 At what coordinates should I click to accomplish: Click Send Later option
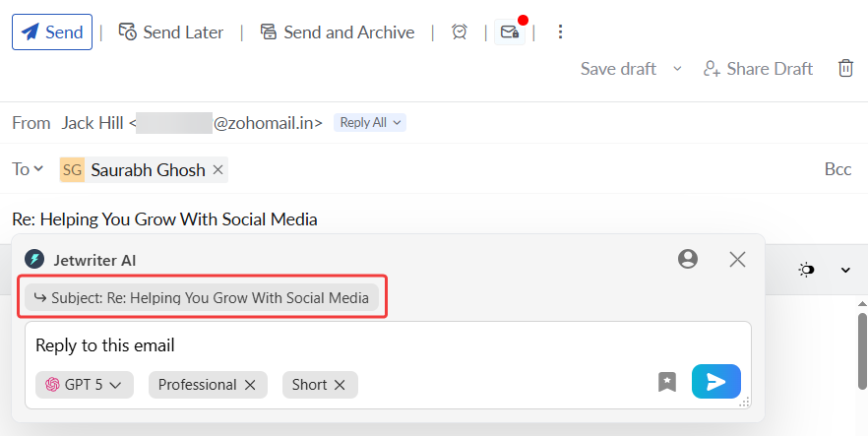pyautogui.click(x=171, y=32)
